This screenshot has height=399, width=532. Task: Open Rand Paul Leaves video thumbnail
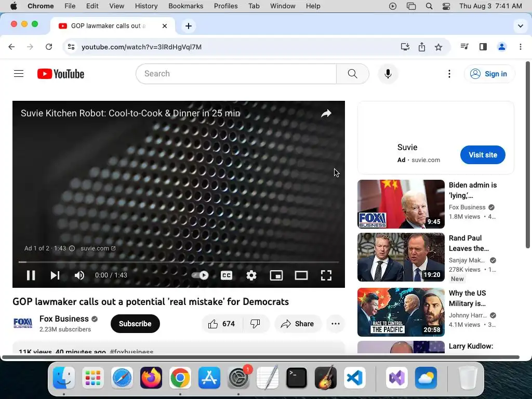(401, 257)
